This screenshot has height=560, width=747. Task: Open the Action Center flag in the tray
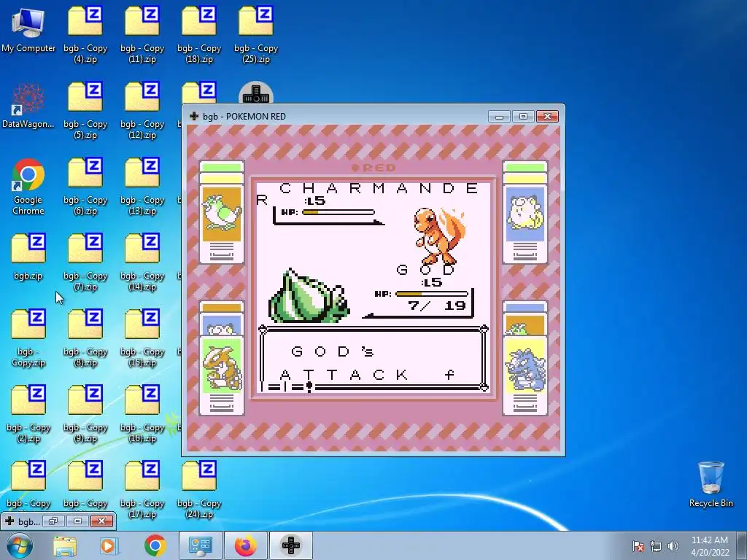638,546
